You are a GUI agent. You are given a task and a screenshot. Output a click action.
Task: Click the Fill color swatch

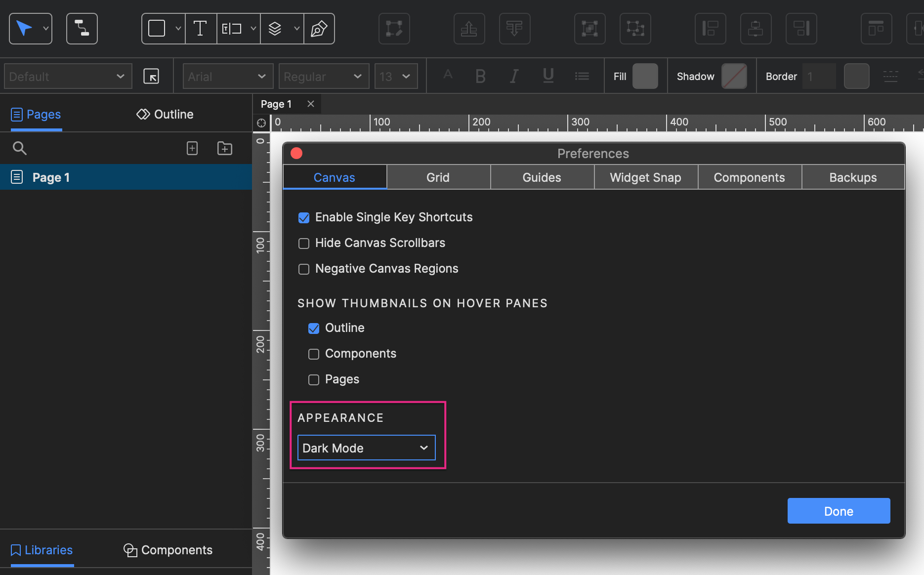(645, 77)
